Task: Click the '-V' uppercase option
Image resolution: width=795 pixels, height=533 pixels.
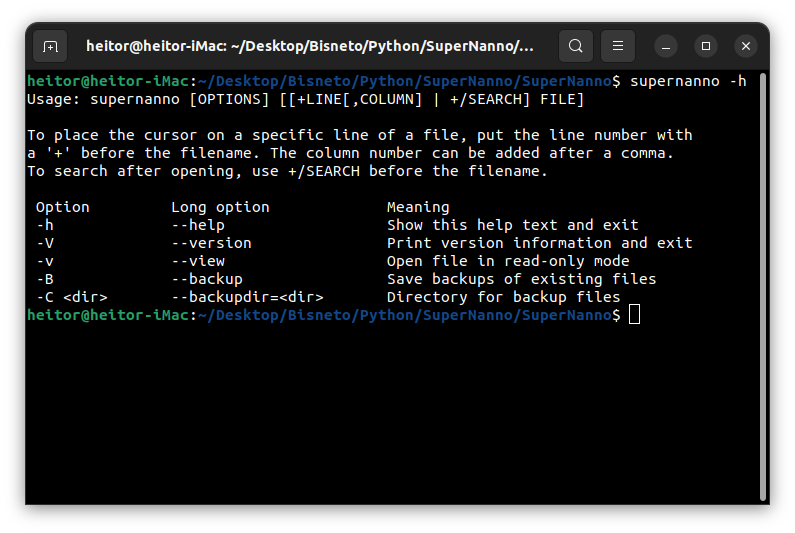Action: [x=45, y=243]
